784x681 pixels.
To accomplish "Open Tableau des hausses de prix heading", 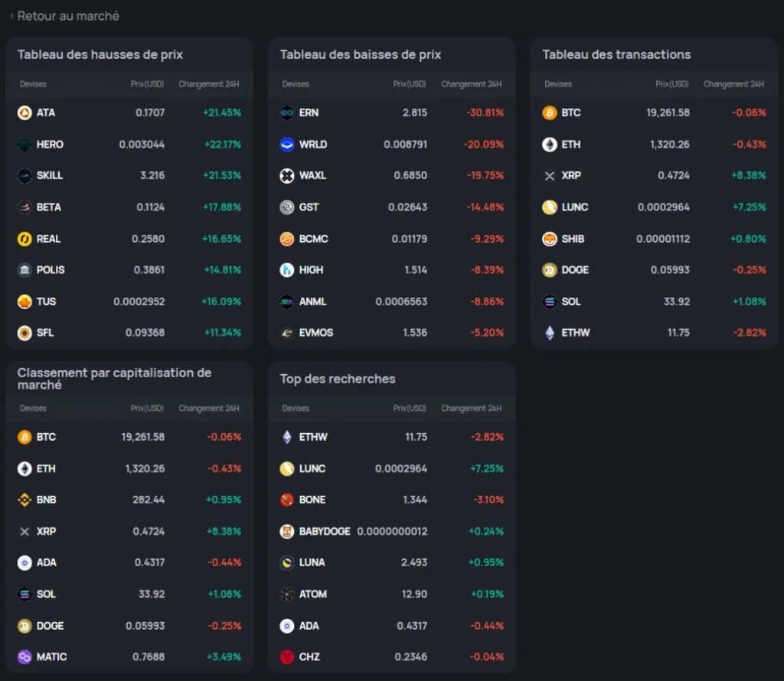I will pos(100,54).
